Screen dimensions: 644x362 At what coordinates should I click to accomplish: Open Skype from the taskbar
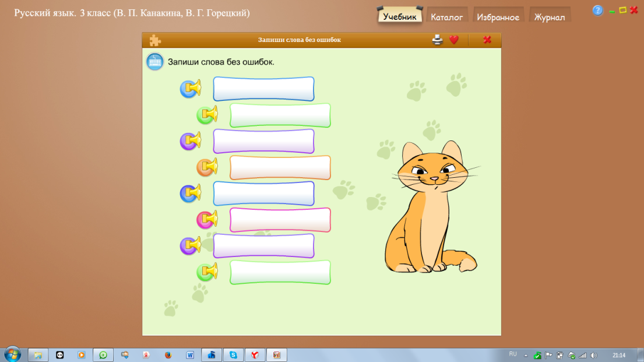click(x=233, y=355)
